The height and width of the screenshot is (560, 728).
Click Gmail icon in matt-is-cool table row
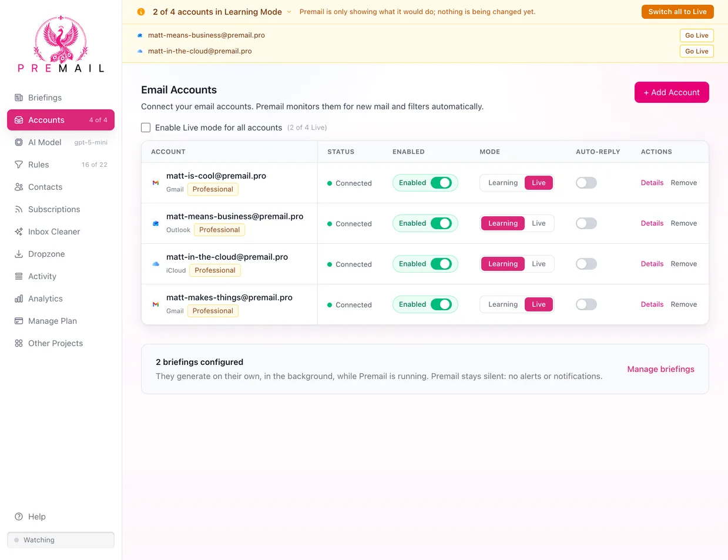coord(156,183)
